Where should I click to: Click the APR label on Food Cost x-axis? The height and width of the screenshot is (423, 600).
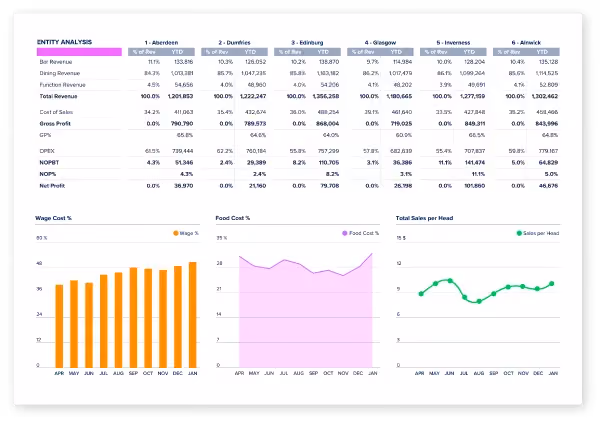[239, 373]
